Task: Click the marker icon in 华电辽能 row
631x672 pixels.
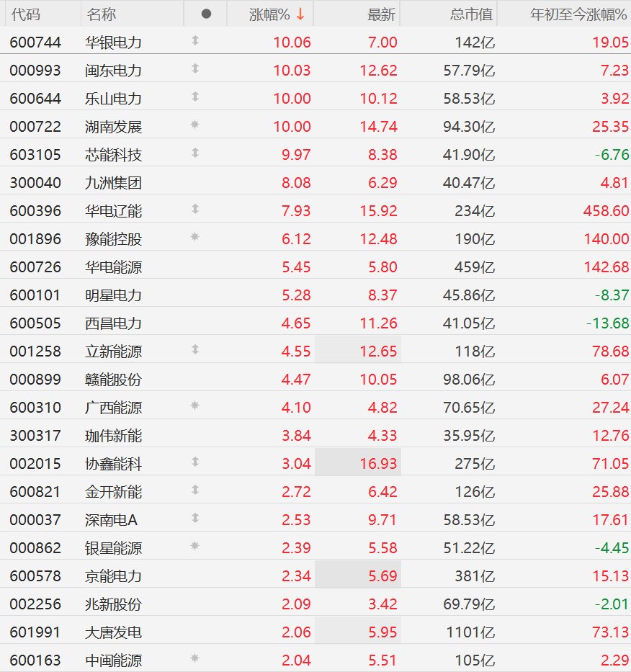Action: click(x=195, y=209)
